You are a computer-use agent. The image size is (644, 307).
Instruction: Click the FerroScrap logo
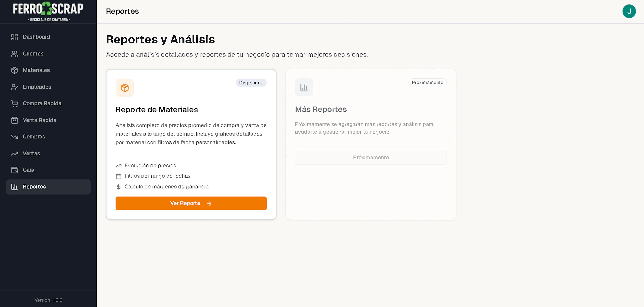(x=48, y=12)
